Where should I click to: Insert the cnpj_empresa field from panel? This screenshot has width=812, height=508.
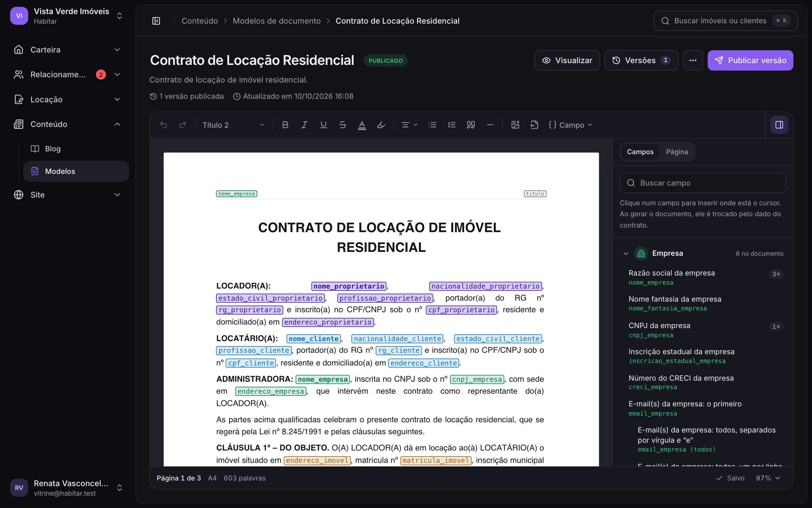pos(705,330)
